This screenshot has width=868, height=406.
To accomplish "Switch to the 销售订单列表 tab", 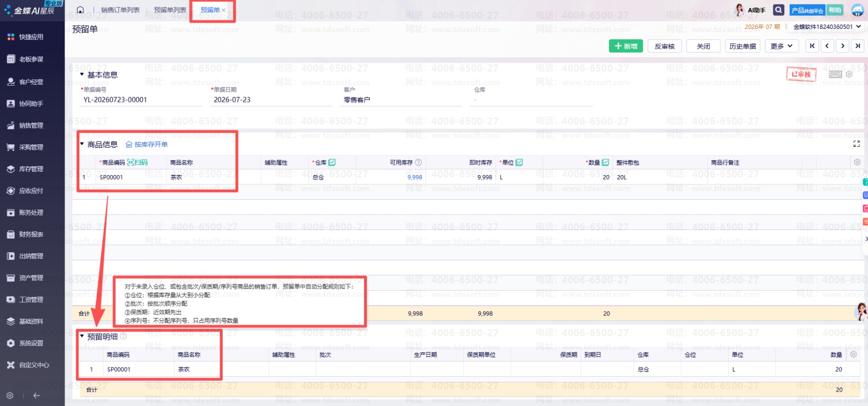I will pyautogui.click(x=120, y=10).
